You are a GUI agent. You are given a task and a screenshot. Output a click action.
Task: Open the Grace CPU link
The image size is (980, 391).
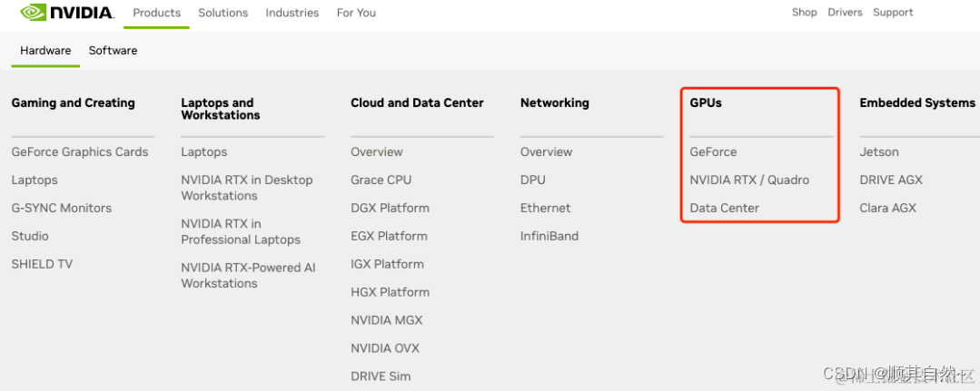pos(381,181)
